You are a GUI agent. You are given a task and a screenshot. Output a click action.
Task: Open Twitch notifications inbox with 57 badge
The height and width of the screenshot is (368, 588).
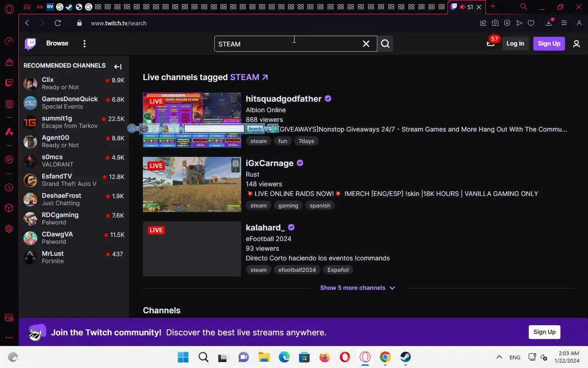point(491,43)
